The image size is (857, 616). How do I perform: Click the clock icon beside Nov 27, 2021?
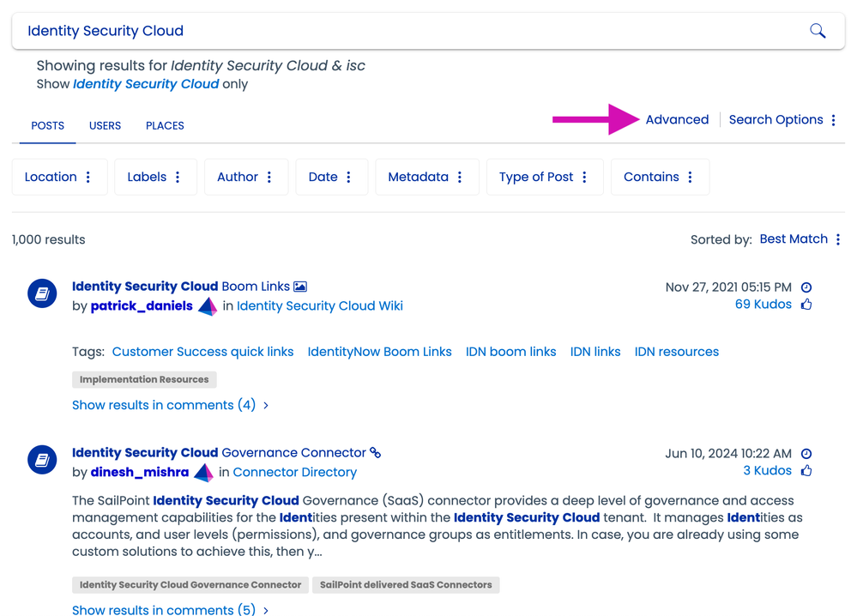pos(806,287)
